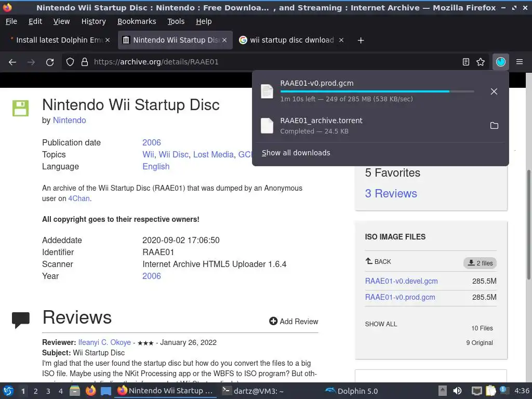
Task: Open reviewer Ifeanyi C. Okoye profile
Action: point(104,342)
